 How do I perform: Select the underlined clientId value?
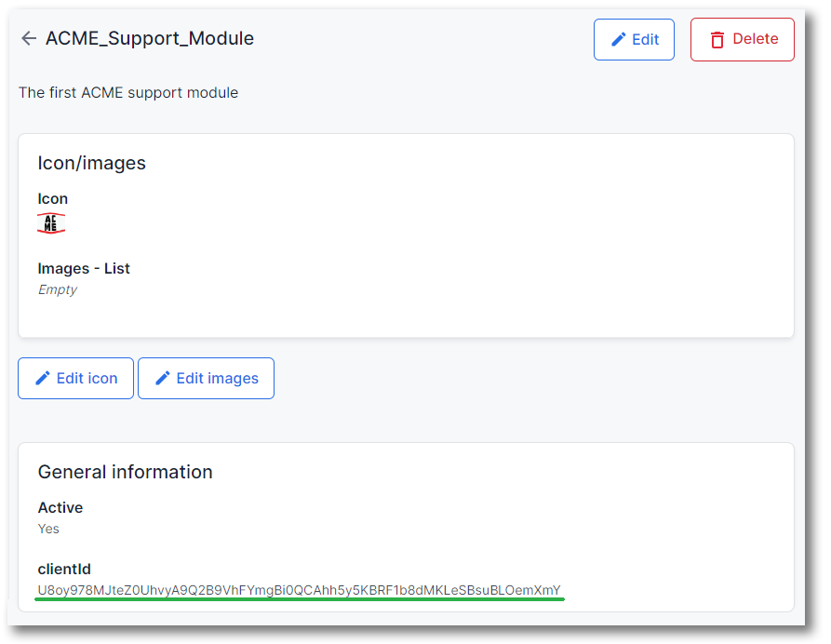[299, 590]
